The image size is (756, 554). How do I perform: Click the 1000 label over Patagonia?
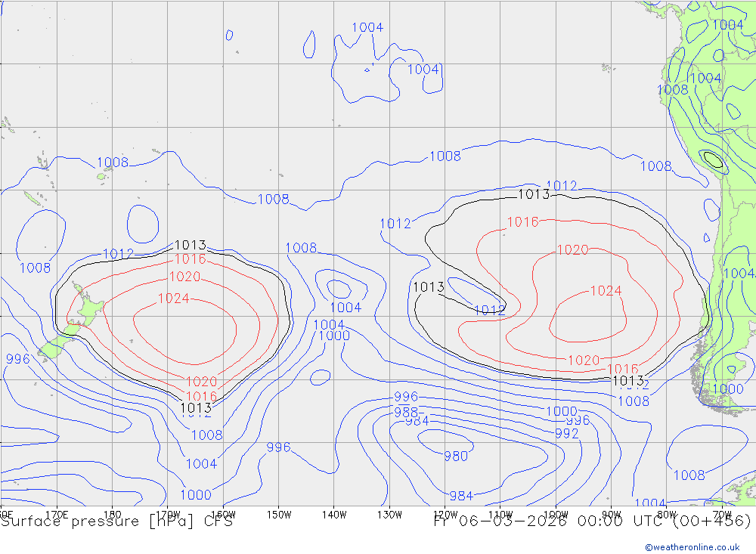728,388
